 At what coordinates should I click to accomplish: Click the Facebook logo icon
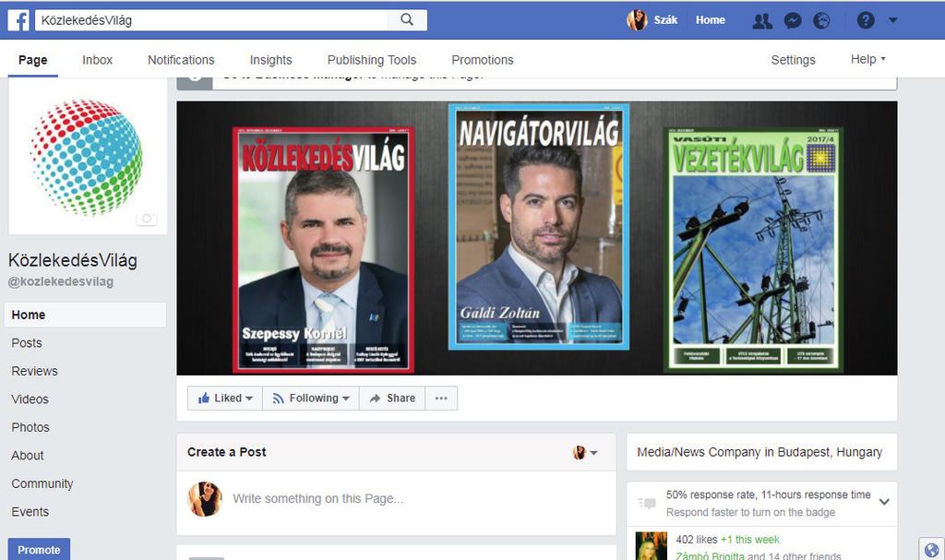point(18,20)
